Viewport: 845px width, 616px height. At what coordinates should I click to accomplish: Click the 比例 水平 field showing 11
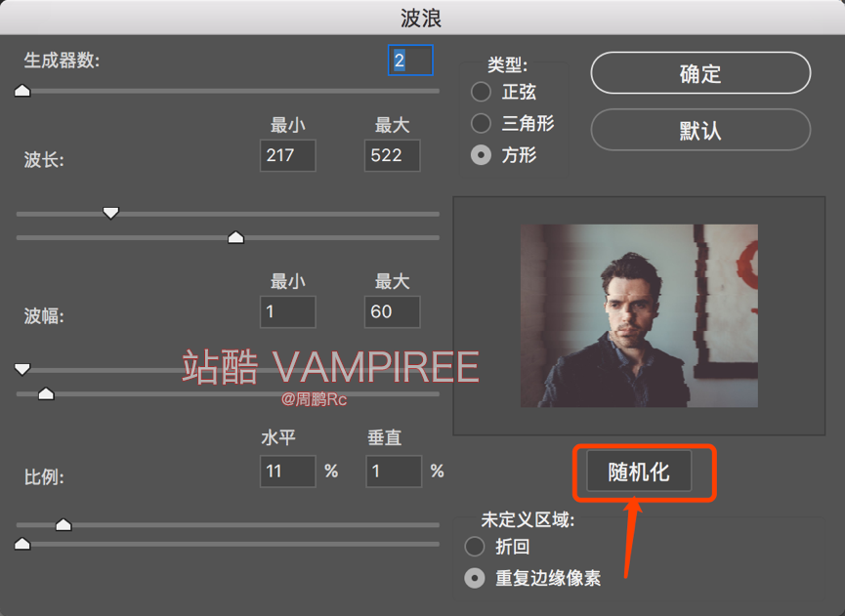pyautogui.click(x=288, y=472)
